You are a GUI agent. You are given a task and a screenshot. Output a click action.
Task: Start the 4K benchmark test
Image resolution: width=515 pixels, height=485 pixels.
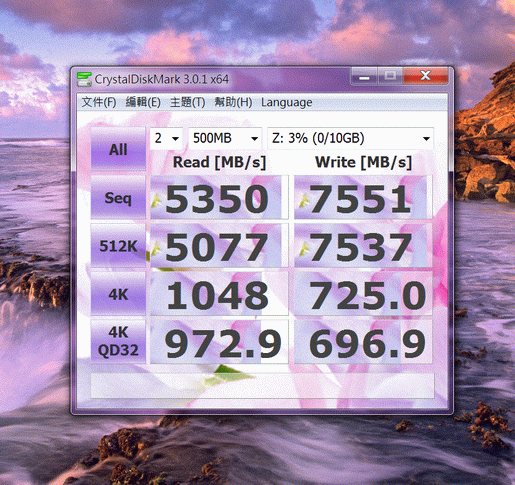click(x=118, y=294)
